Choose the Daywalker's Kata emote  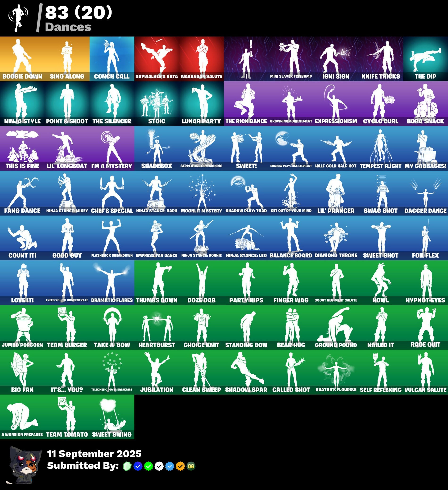coord(157,59)
